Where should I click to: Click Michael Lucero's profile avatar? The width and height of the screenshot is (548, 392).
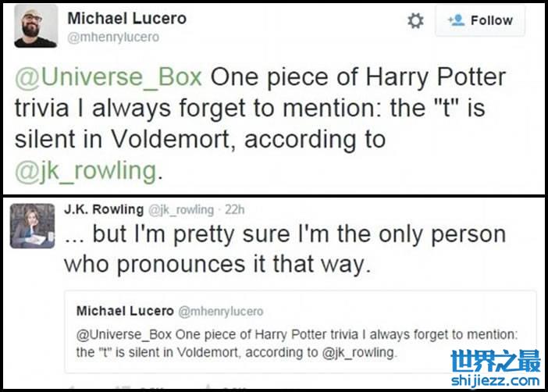point(36,26)
